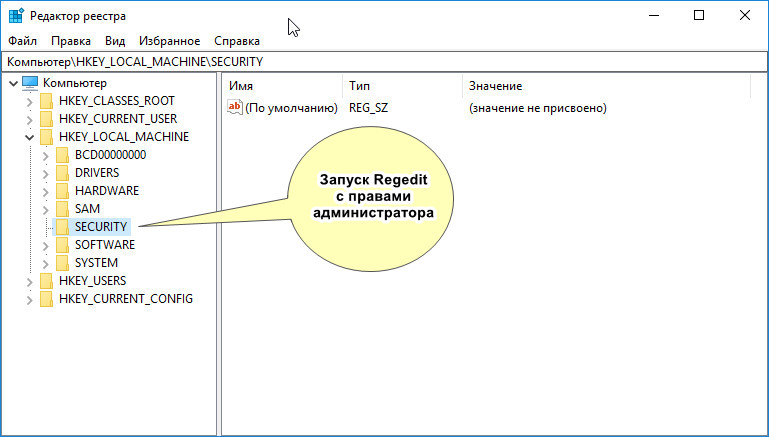The height and width of the screenshot is (437, 769).
Task: Select the highlighted SECURITY key label
Action: [x=101, y=227]
